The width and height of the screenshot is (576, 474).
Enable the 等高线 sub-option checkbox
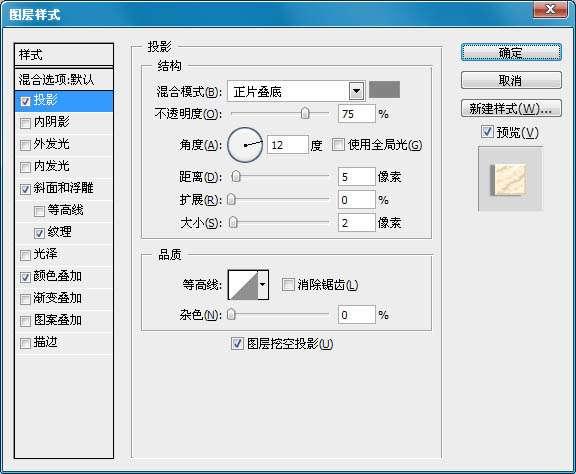tap(39, 211)
